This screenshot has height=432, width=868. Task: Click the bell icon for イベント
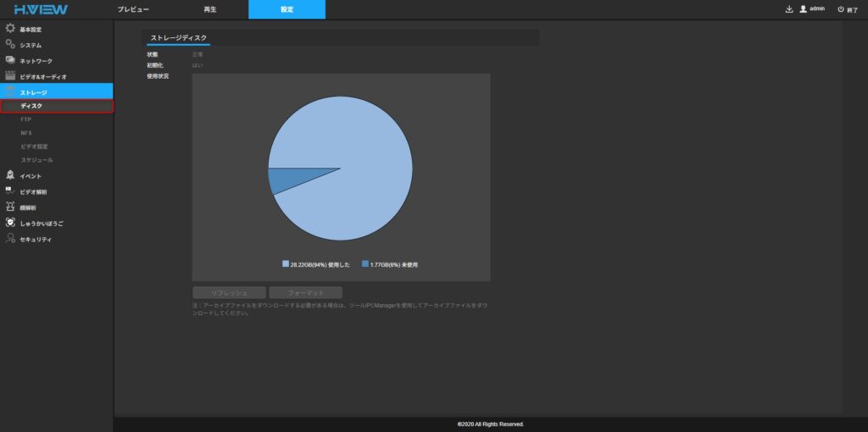10,175
